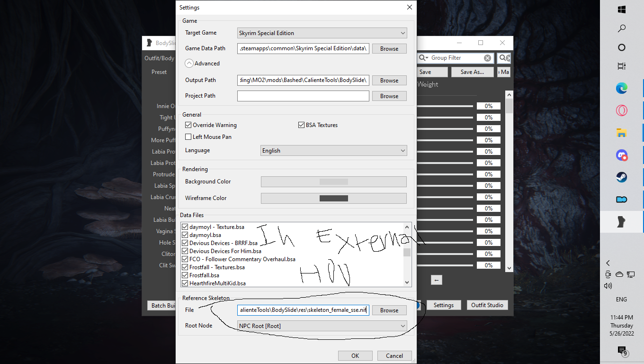This screenshot has width=644, height=364.
Task: Uncheck FCO - Follower Commentary Overhaul.bsa
Action: pos(185,259)
